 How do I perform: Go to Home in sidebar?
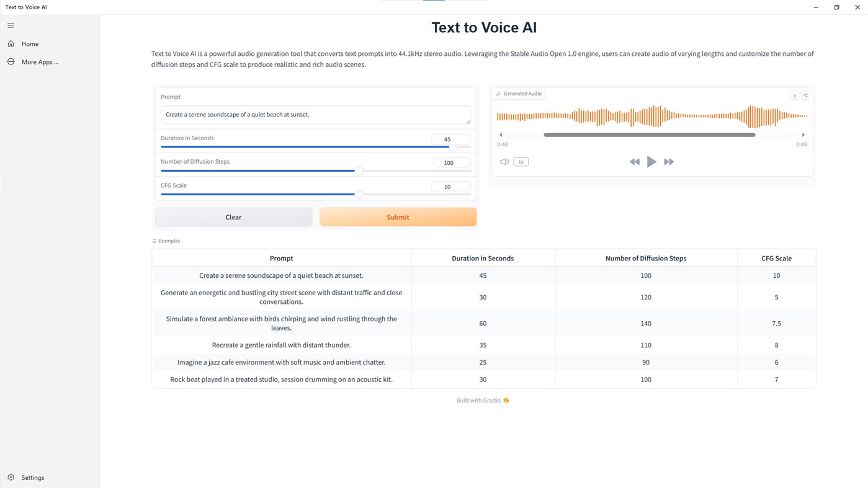[30, 44]
